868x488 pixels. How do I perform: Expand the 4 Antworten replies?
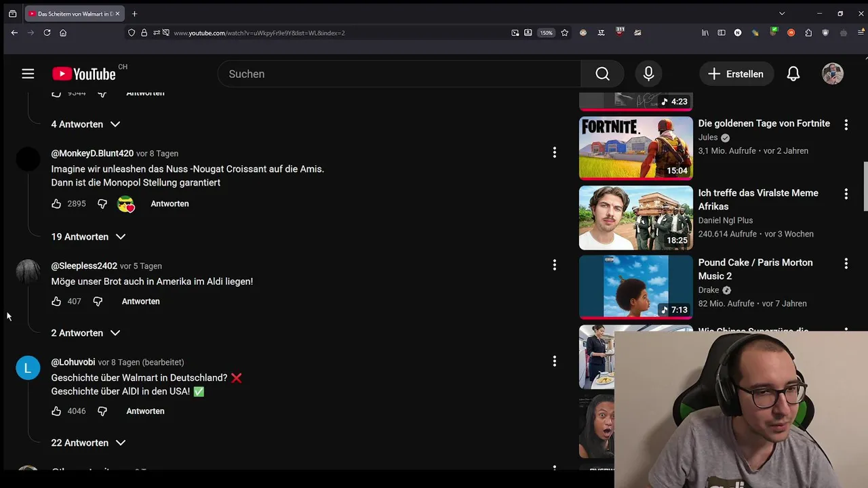pyautogui.click(x=85, y=124)
